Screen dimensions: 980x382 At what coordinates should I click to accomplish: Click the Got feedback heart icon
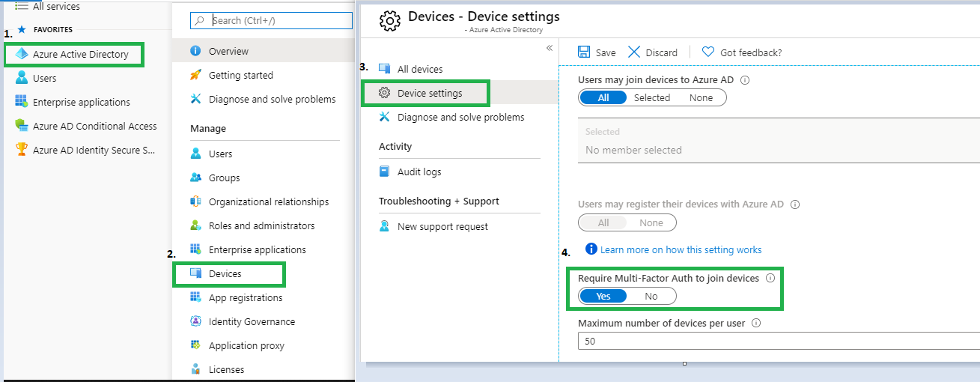pos(707,52)
